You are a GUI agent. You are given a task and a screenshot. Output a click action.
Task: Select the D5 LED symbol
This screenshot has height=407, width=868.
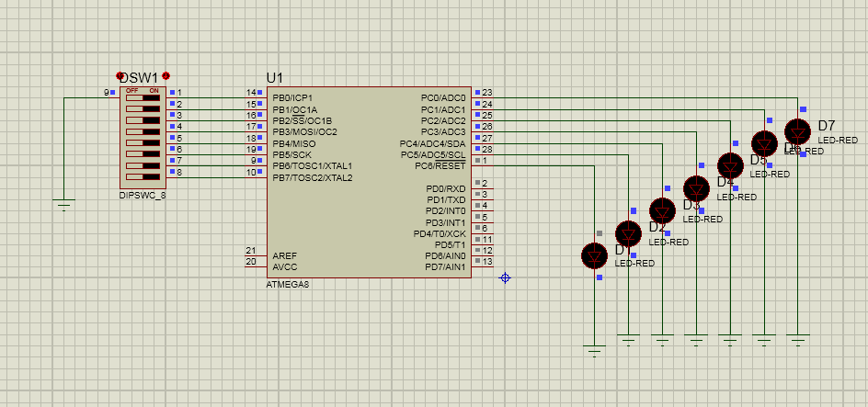[x=730, y=166]
